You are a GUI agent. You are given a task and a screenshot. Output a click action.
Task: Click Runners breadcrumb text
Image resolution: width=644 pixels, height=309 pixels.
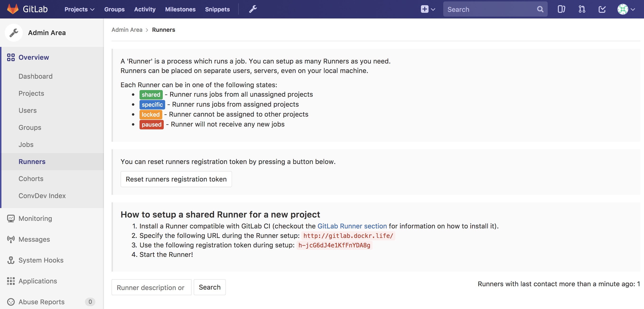click(163, 30)
